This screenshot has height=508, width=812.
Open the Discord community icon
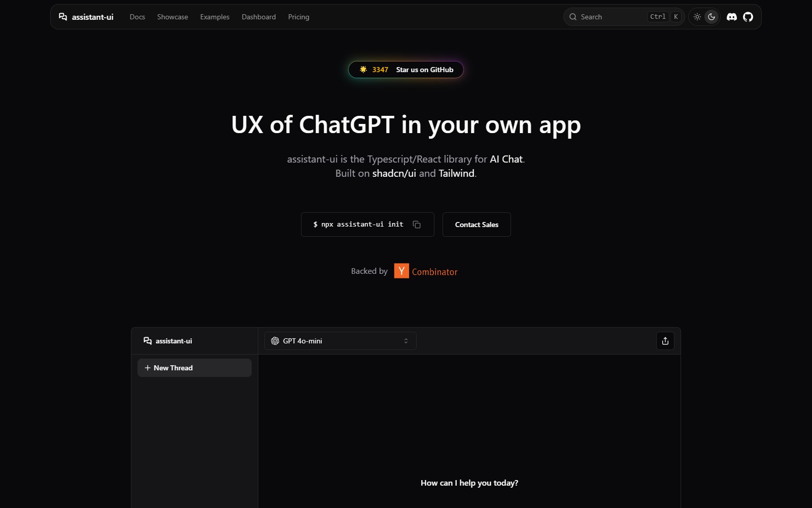click(x=732, y=17)
